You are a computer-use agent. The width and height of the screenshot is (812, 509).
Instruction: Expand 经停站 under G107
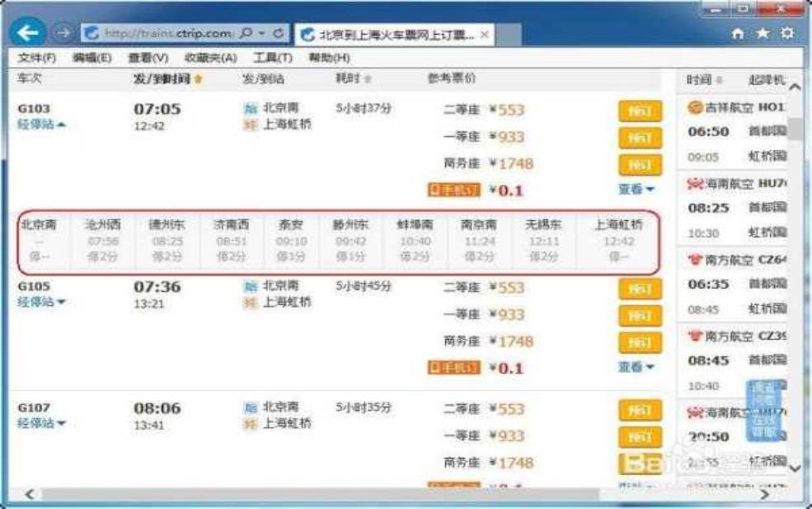point(41,423)
